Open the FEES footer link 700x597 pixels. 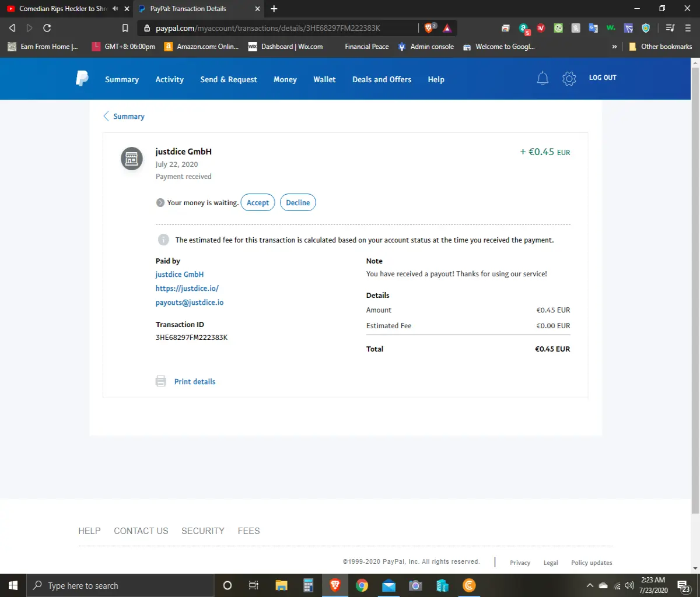pyautogui.click(x=249, y=531)
